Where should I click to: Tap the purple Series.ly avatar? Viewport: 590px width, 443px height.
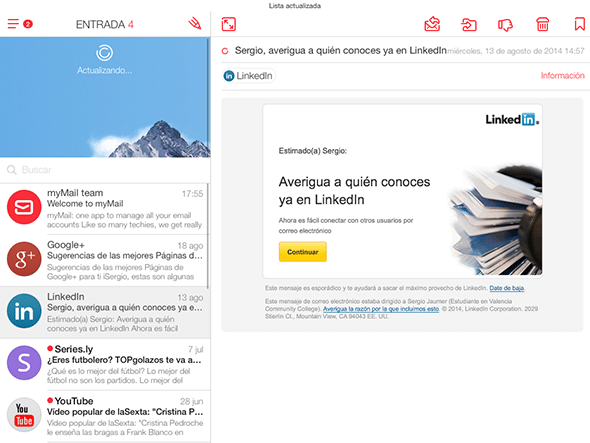24,363
